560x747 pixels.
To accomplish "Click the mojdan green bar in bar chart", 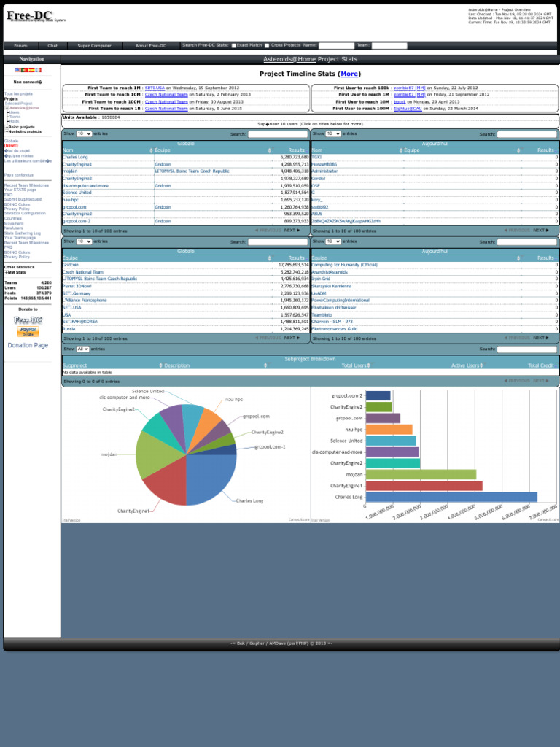I will point(421,474).
